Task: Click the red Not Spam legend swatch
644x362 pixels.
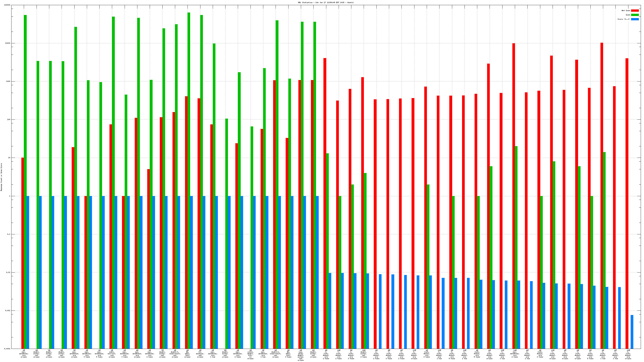Action: click(x=635, y=10)
